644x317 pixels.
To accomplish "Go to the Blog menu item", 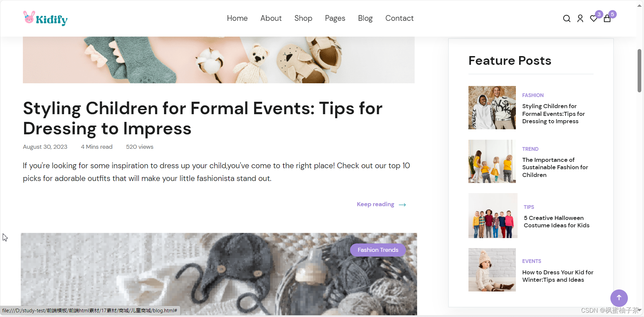I will pos(365,18).
